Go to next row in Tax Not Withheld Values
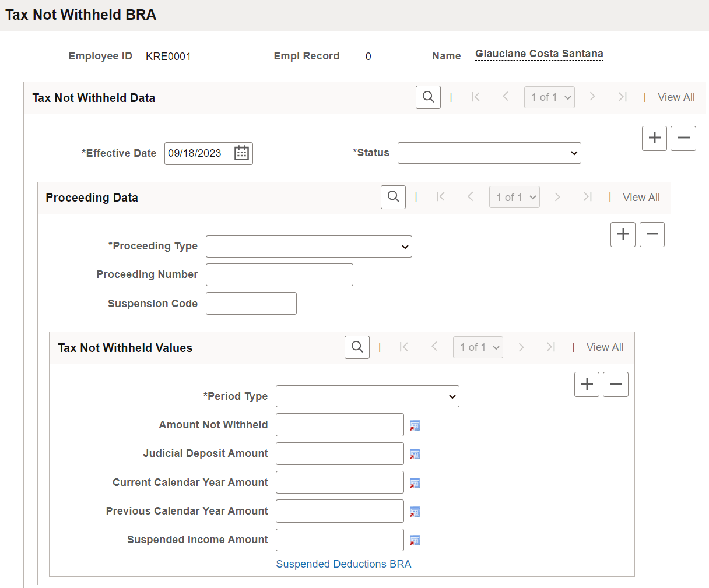 [x=521, y=347]
